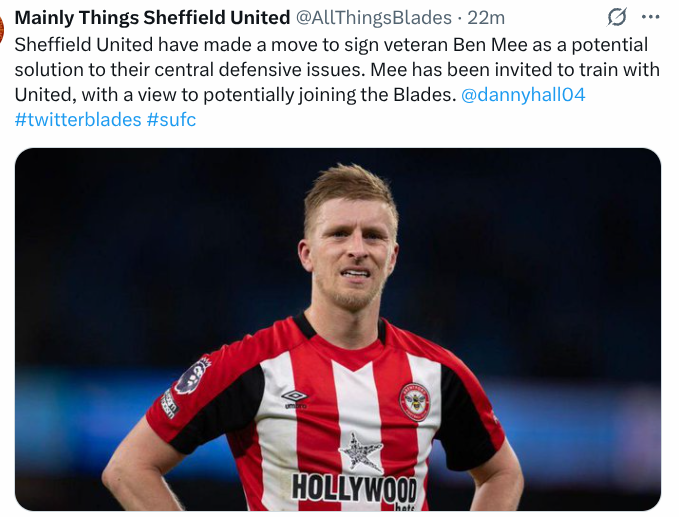Click the poster's profile avatar
Viewport: 679px width, 517px height.
pyautogui.click(x=2, y=28)
